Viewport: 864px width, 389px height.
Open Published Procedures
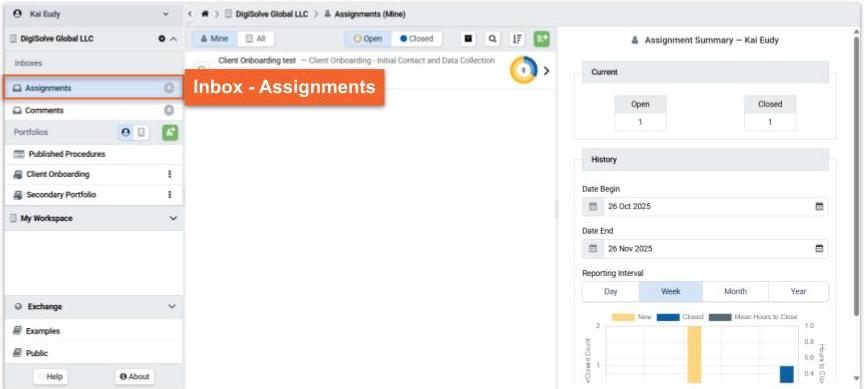93,154
